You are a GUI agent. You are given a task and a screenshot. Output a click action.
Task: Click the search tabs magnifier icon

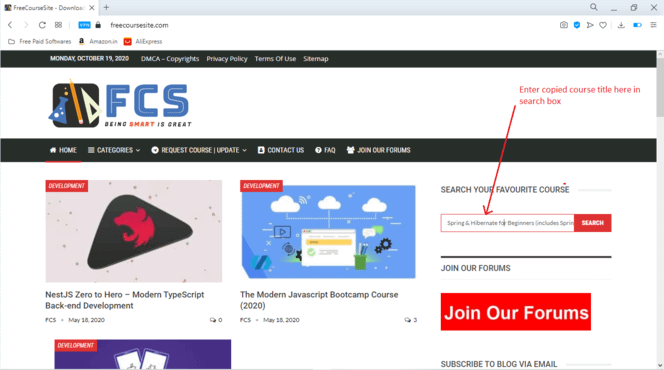594,7
